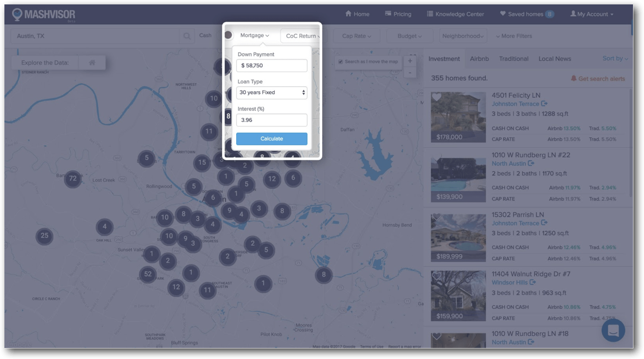This screenshot has width=644, height=359.
Task: Click the Mashvisor logo
Action: click(x=43, y=15)
